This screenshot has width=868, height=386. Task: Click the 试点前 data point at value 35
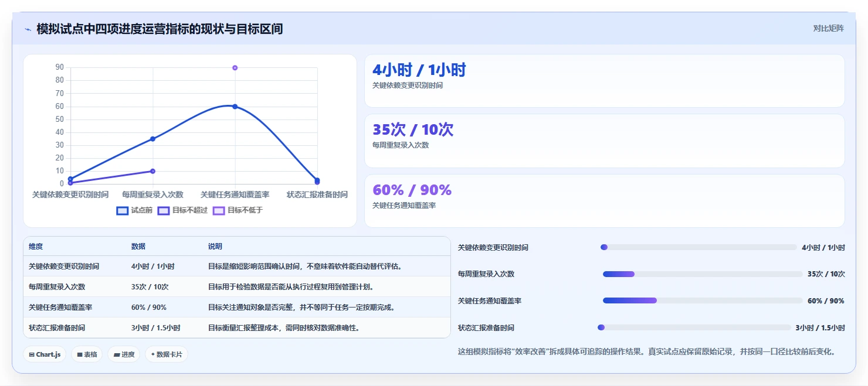[152, 139]
